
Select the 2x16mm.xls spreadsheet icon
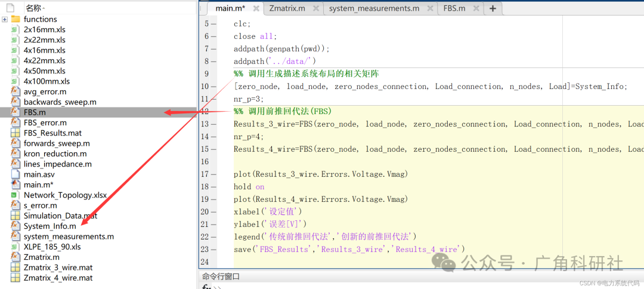coord(15,30)
